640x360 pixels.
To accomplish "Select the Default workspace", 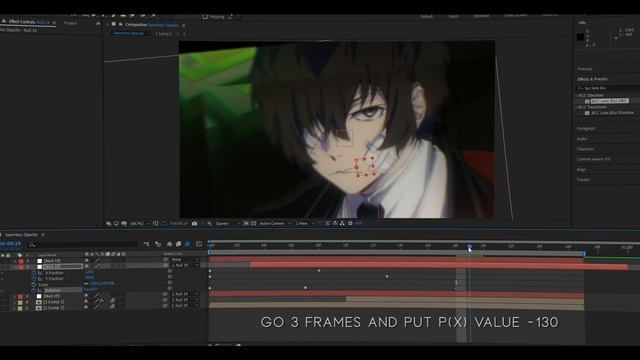I will point(426,16).
